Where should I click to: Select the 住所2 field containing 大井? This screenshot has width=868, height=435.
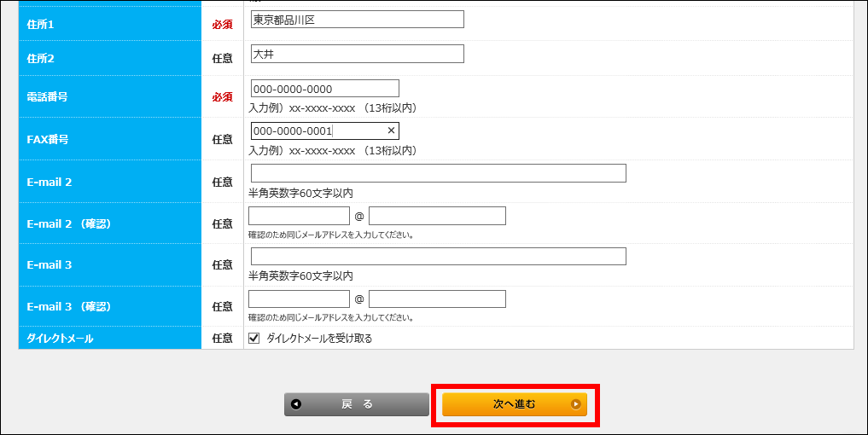coord(357,54)
